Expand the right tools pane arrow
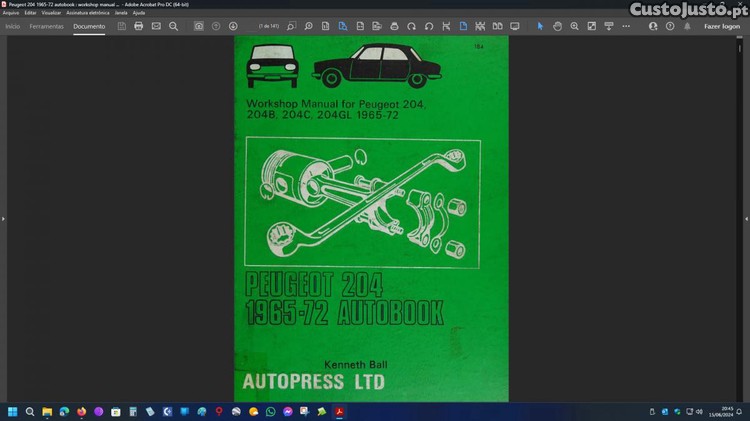Image resolution: width=750 pixels, height=421 pixels. [x=746, y=218]
